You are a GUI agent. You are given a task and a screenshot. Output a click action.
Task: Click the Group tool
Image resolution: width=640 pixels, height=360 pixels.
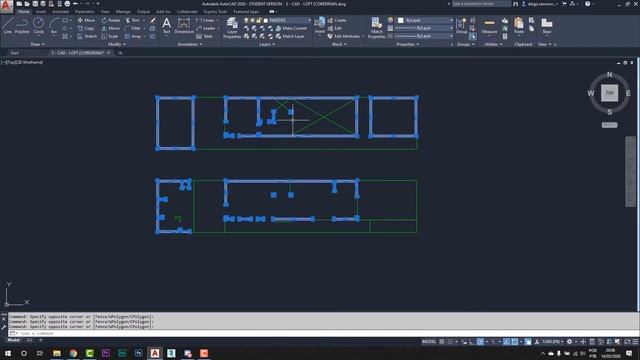click(461, 25)
